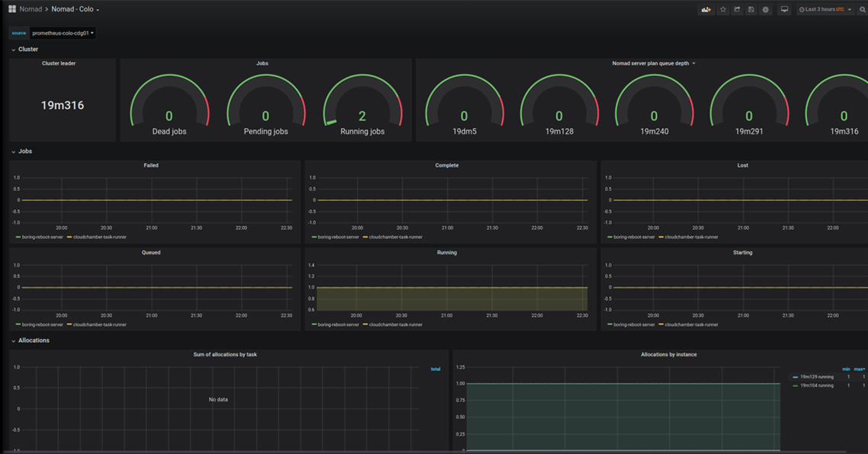Image resolution: width=868 pixels, height=454 pixels.
Task: Sort Allocations by instance legend by min
Action: click(x=846, y=369)
